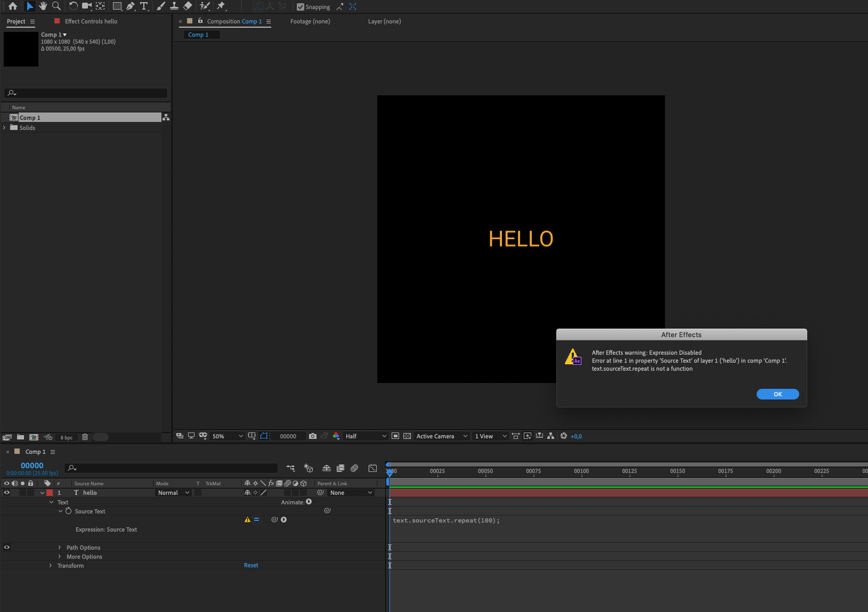Click the red label color swatch of hello layer
Viewport: 868px width, 612px height.
point(50,493)
